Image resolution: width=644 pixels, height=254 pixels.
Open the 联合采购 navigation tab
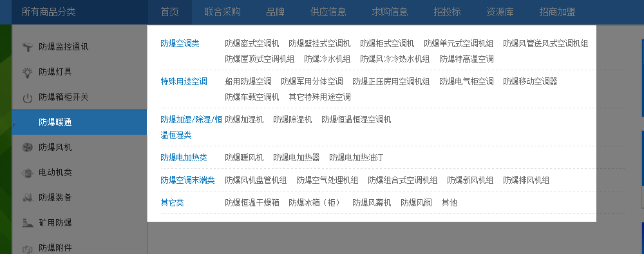pos(223,12)
